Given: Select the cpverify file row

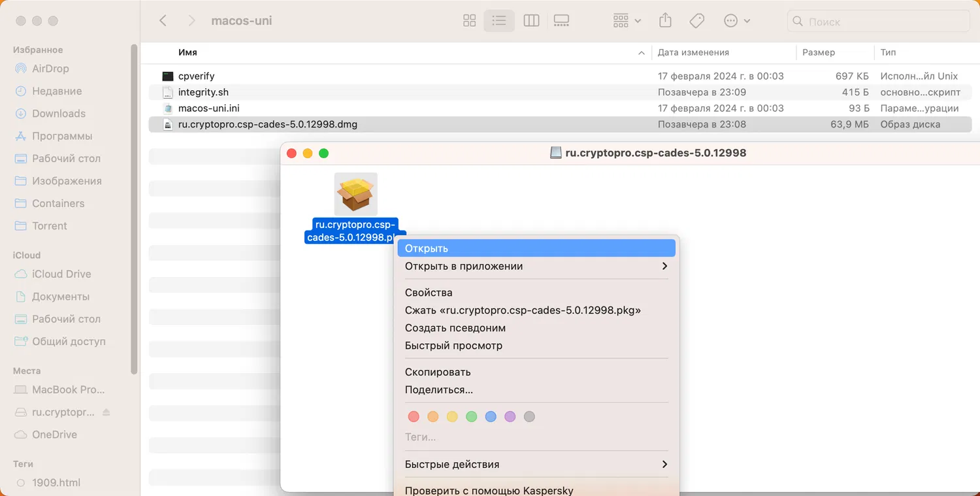Looking at the screenshot, I should [x=560, y=76].
